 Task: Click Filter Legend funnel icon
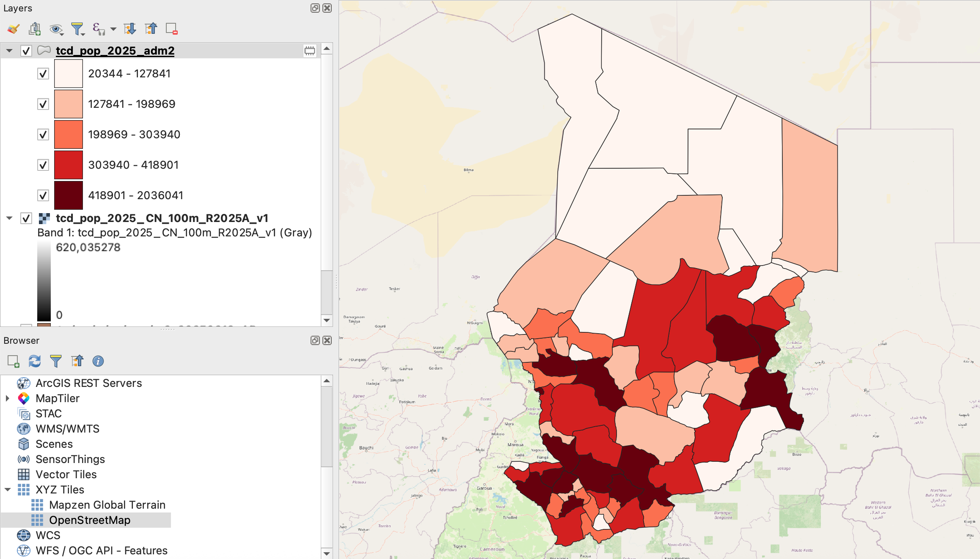[x=77, y=29]
